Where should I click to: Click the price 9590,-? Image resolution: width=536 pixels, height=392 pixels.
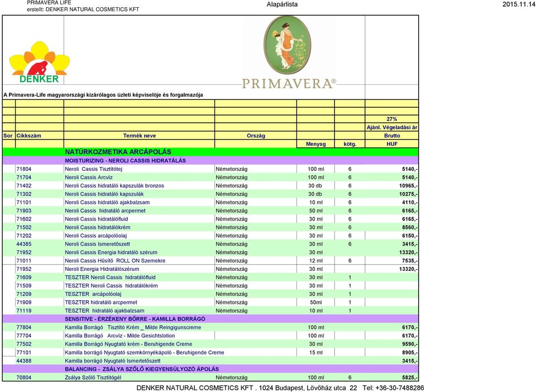pos(409,344)
